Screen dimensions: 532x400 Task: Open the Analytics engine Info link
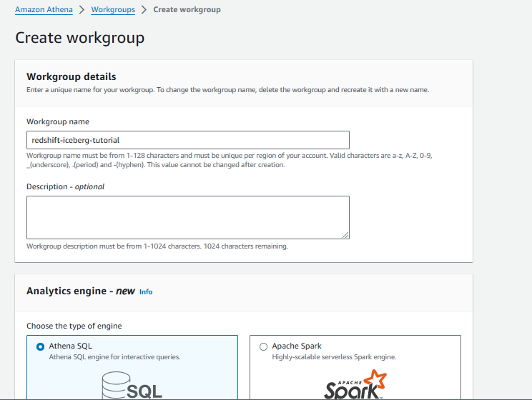tap(146, 292)
